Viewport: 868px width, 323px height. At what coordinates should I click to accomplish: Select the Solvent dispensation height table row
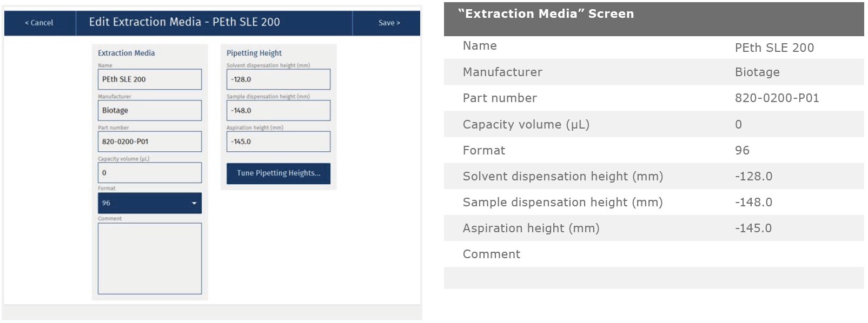[653, 176]
